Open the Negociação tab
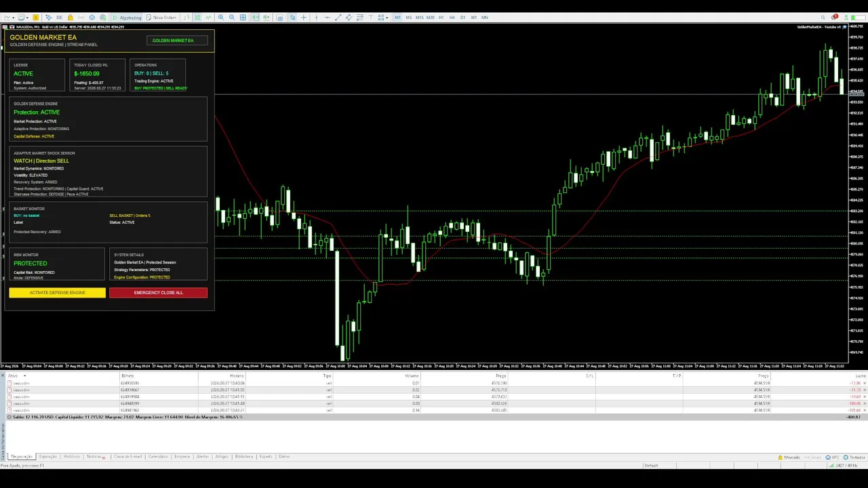This screenshot has height=488, width=868. coord(22,457)
